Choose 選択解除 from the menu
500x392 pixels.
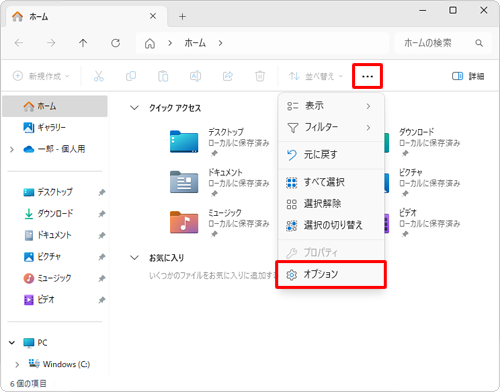(331, 204)
